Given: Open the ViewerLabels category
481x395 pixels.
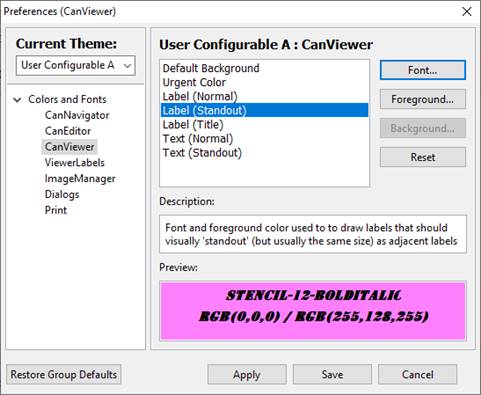Looking at the screenshot, I should (x=75, y=163).
